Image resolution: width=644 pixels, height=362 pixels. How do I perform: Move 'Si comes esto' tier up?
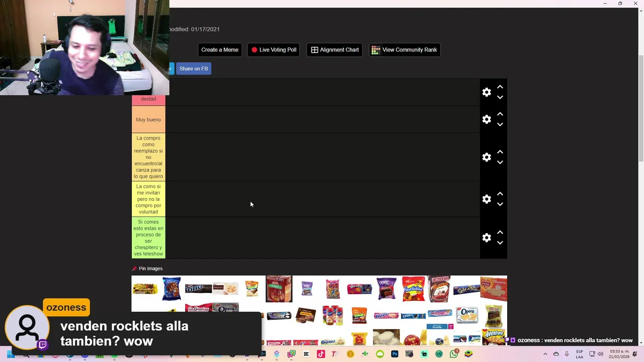coord(500,233)
